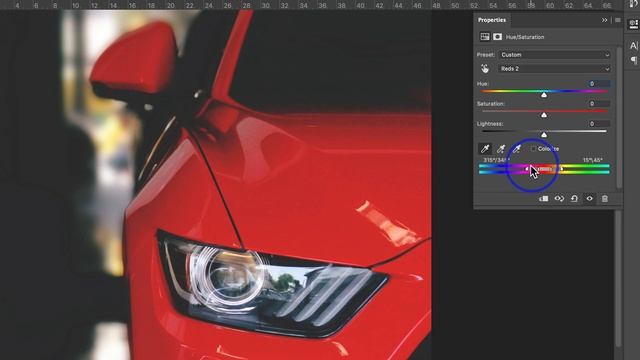Click the Hue value input field
Viewport: 640px width, 360px height.
pos(599,84)
